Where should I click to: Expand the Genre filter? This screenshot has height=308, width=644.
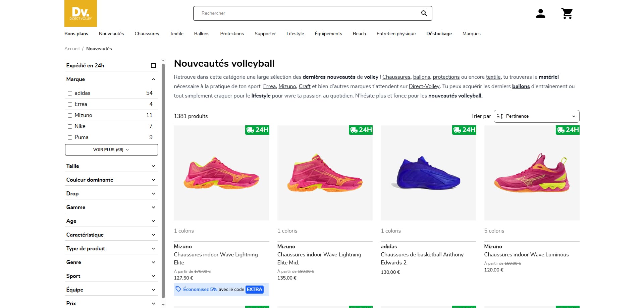[111, 262]
